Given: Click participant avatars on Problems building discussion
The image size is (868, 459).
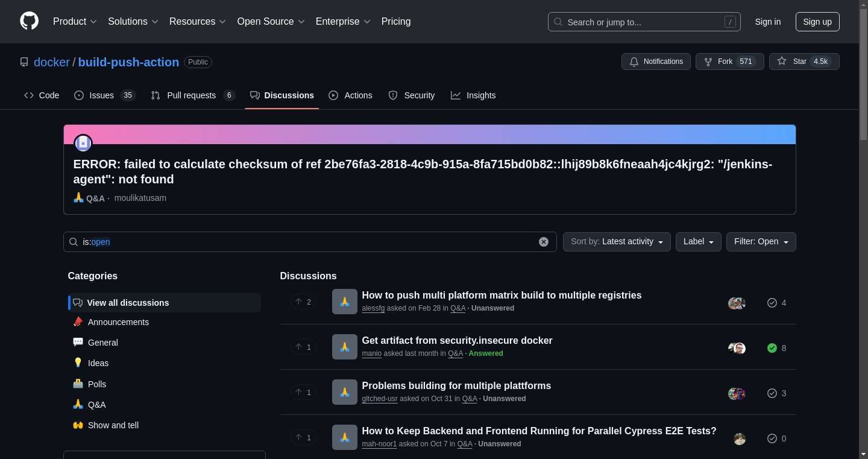Looking at the screenshot, I should pos(737,393).
